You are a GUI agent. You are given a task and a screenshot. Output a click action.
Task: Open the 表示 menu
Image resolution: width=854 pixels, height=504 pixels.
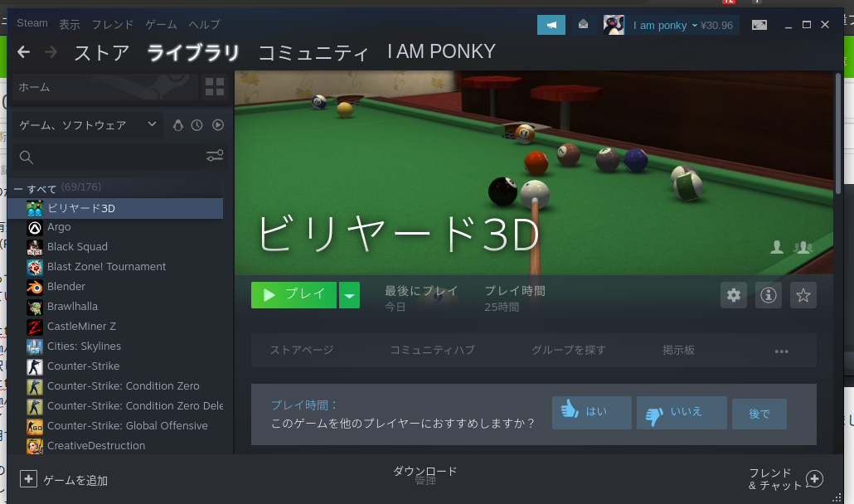[x=69, y=25]
